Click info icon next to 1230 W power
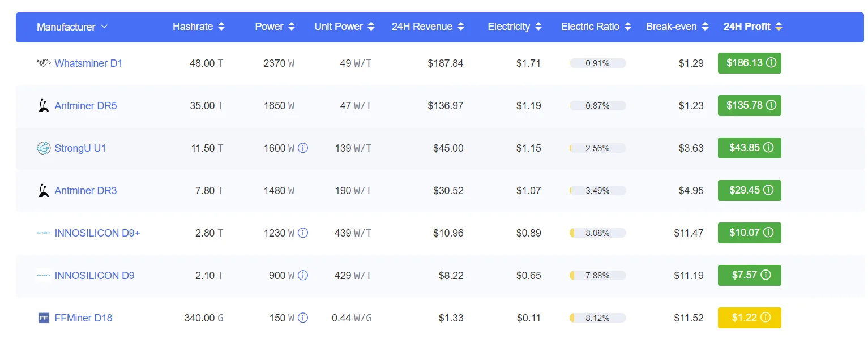 (303, 233)
